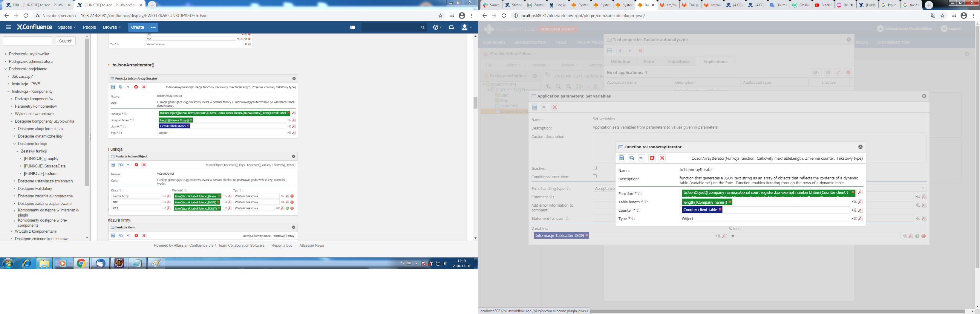Remove the Counter client table tag
This screenshot has width=980, height=314.
tap(720, 210)
